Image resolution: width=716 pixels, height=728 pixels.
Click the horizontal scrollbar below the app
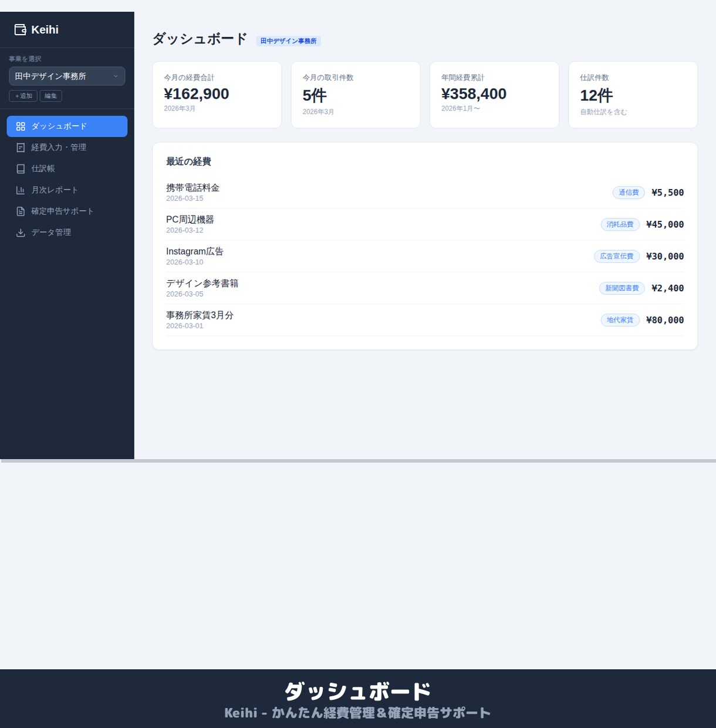point(358,461)
